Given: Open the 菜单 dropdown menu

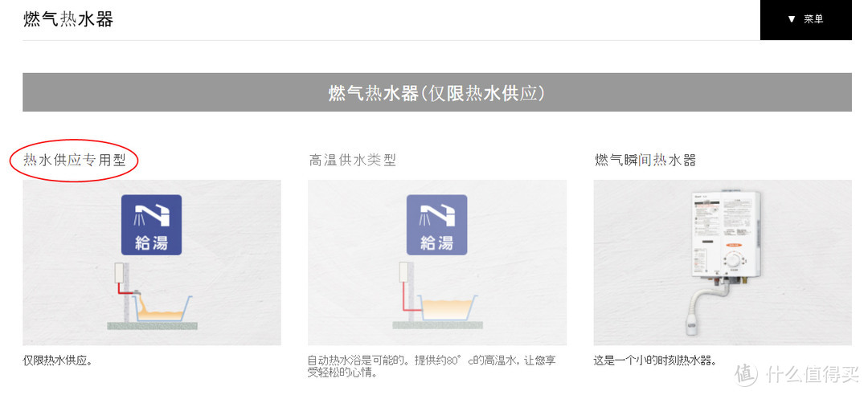Looking at the screenshot, I should (805, 19).
